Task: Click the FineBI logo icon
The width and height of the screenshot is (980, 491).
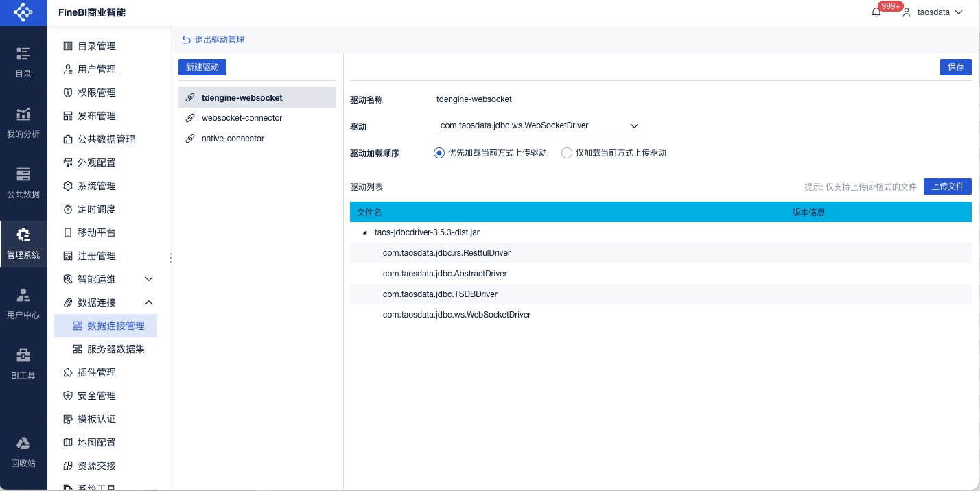Action: [x=23, y=12]
